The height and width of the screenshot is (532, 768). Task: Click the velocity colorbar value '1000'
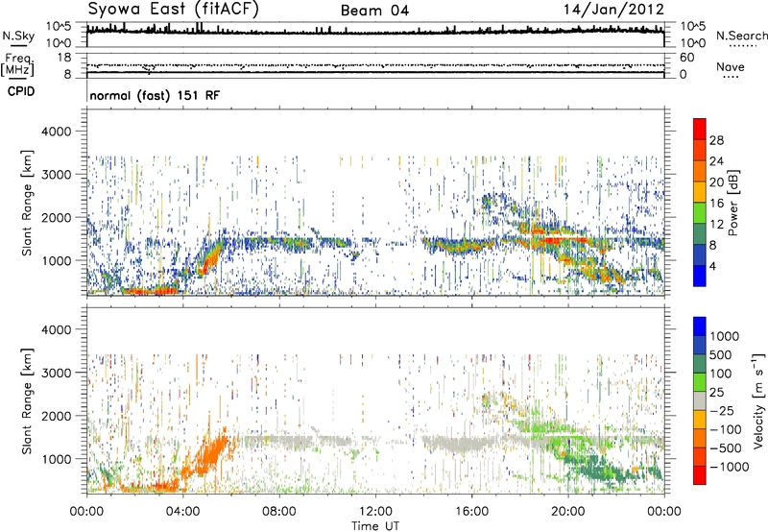click(x=725, y=336)
